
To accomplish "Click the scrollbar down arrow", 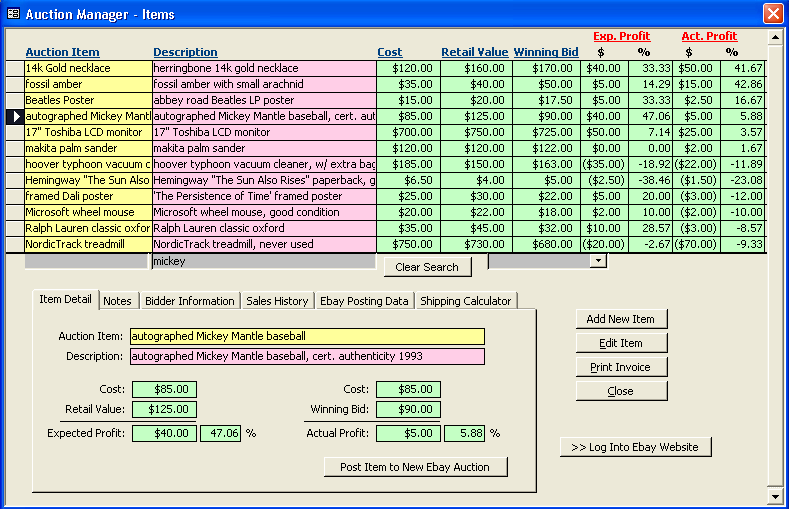I will [774, 496].
